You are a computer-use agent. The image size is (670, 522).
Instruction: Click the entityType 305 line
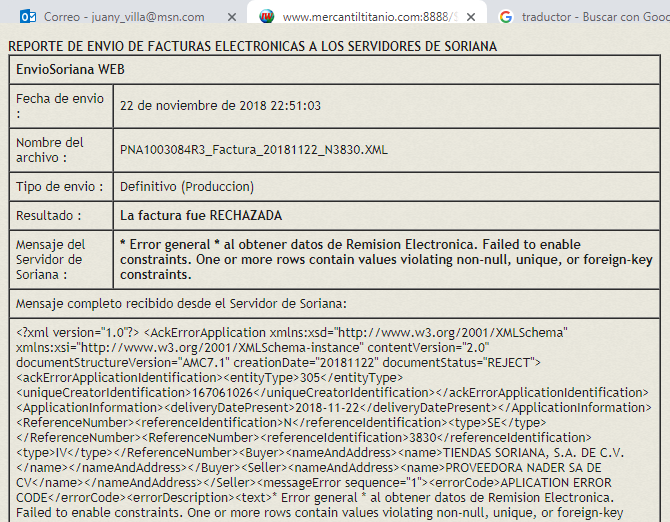coord(209,378)
